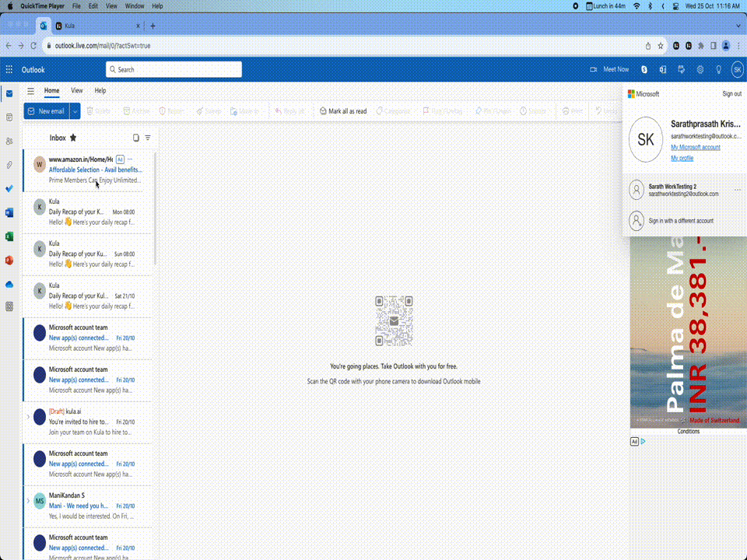This screenshot has height=560, width=747.
Task: Open a new browser tab
Action: point(153,26)
